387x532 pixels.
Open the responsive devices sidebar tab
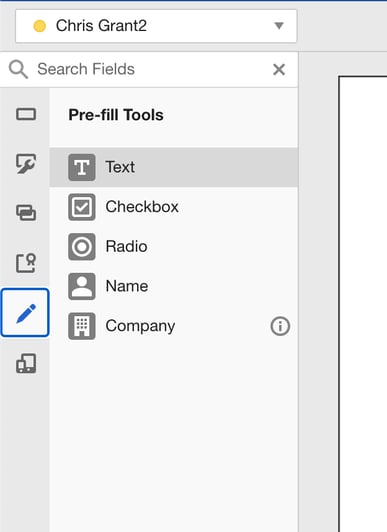click(x=26, y=363)
